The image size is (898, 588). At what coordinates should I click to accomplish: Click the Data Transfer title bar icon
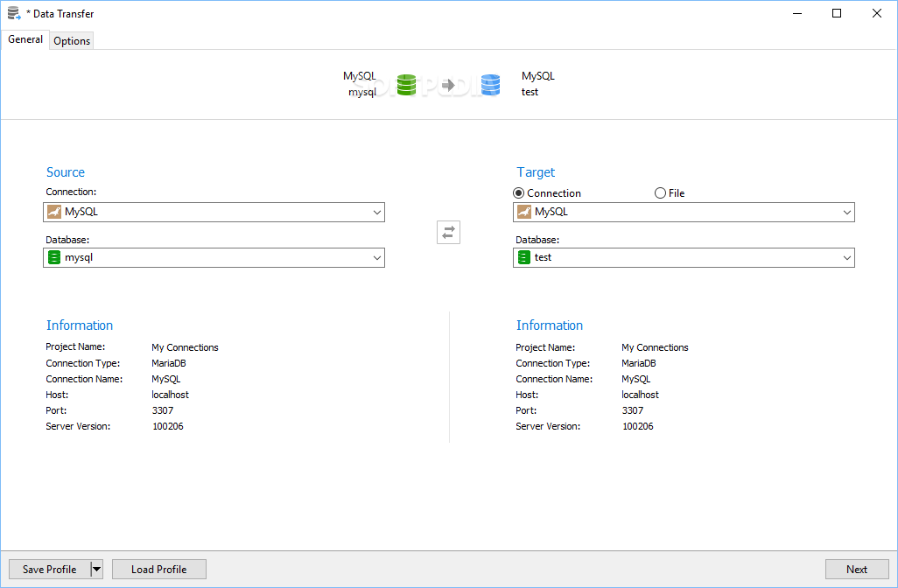click(14, 13)
